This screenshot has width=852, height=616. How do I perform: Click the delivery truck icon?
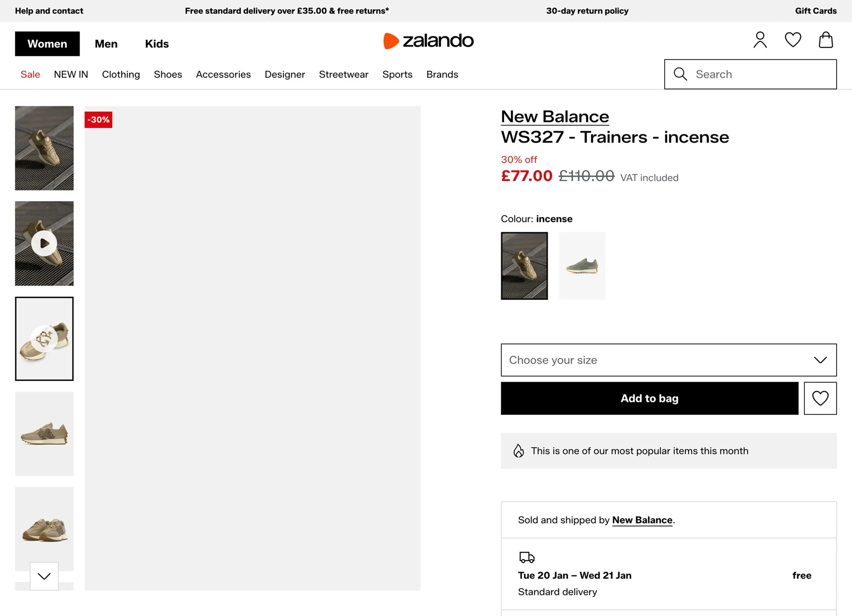[527, 557]
